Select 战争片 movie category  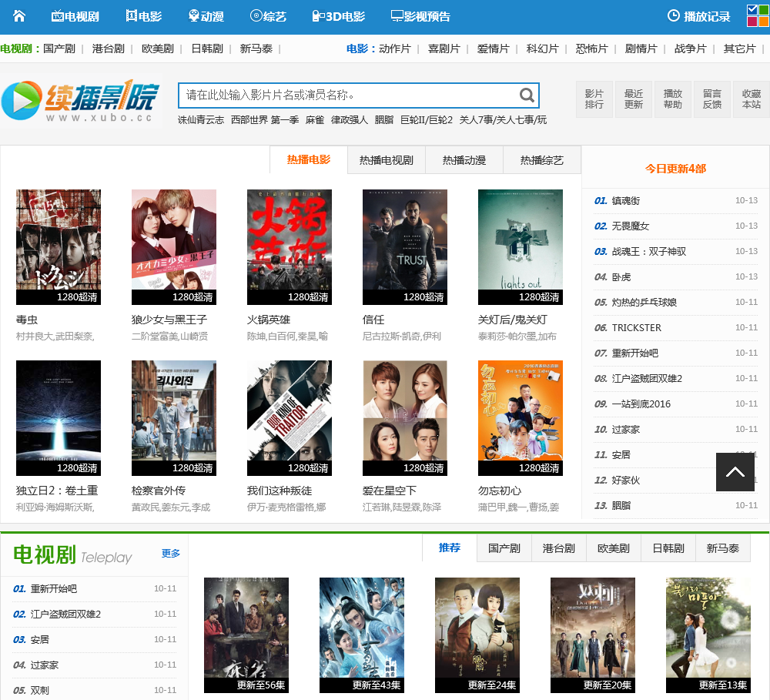click(690, 49)
